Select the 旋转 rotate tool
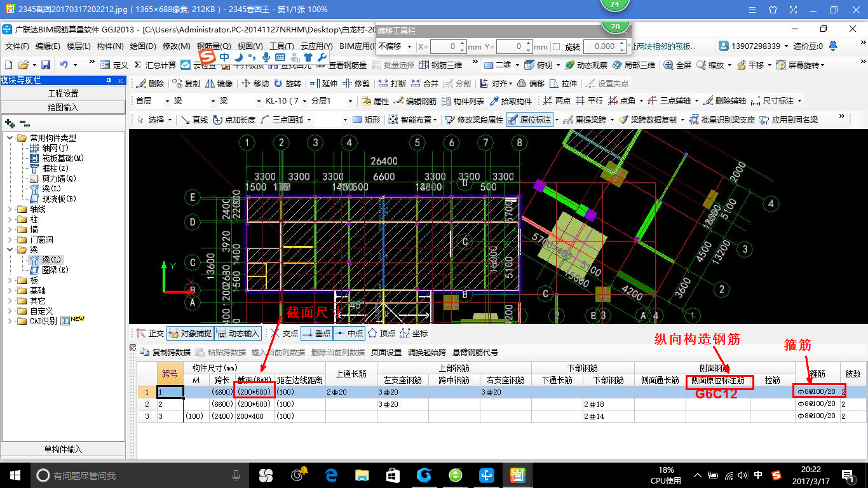Image resolution: width=868 pixels, height=488 pixels. (287, 83)
